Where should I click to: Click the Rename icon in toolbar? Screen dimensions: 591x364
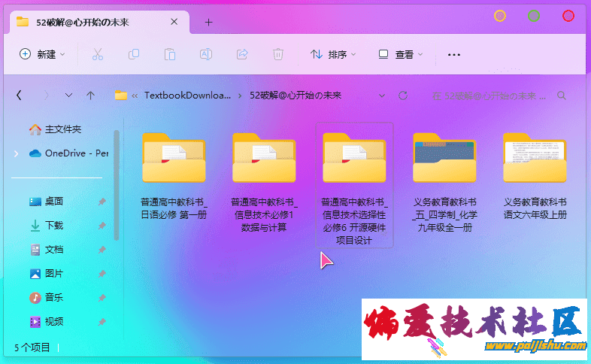click(x=205, y=54)
